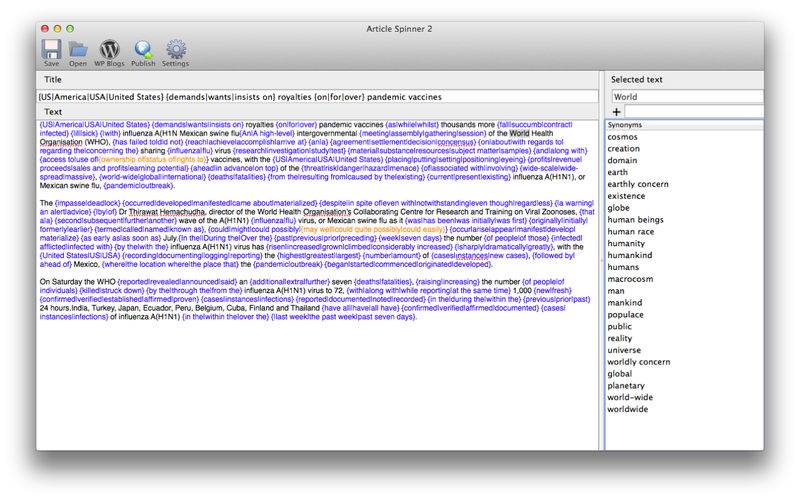
Task: Select synonym 'humankind'
Action: click(x=630, y=255)
